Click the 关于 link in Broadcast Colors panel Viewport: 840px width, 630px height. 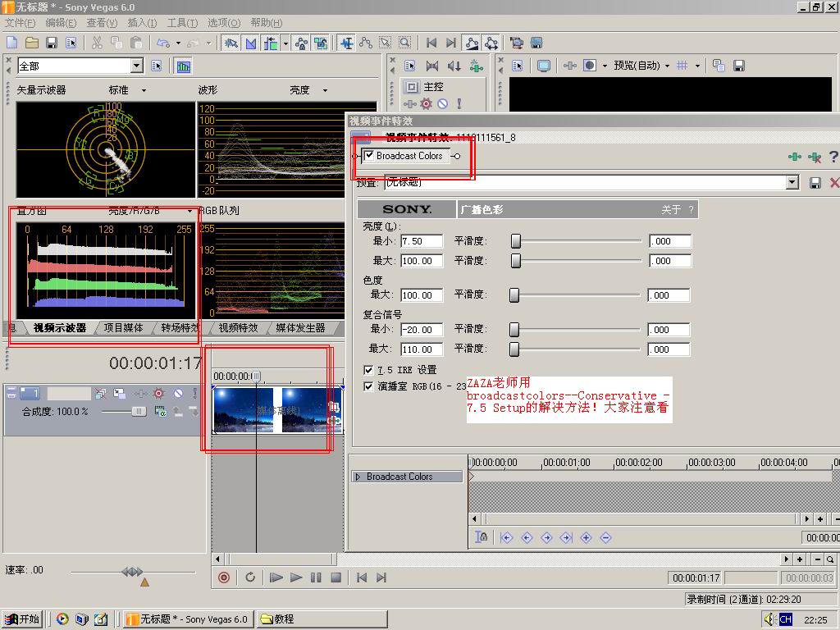671,209
